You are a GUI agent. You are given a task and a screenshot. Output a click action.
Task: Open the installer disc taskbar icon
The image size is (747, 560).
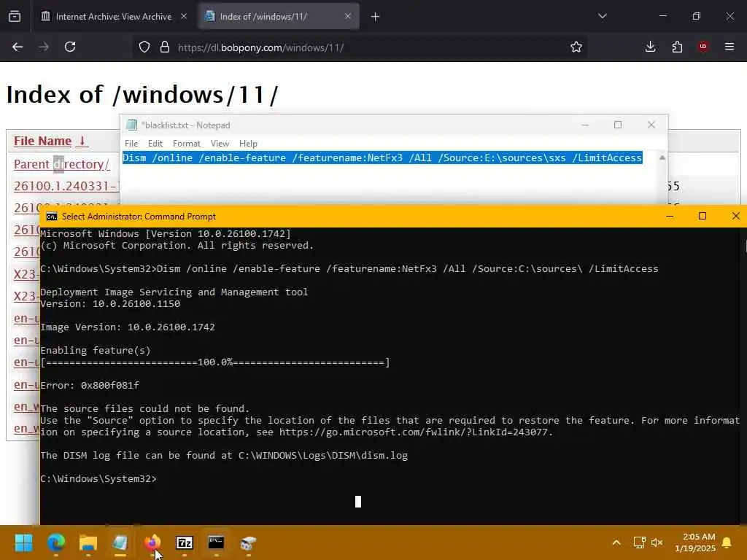(248, 542)
